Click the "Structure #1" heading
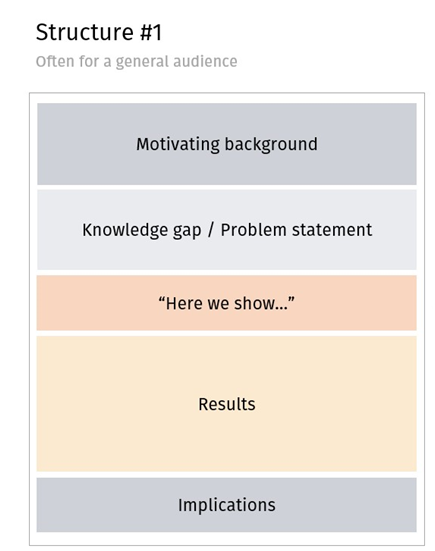Viewport: 435px width, 551px height. tap(99, 32)
